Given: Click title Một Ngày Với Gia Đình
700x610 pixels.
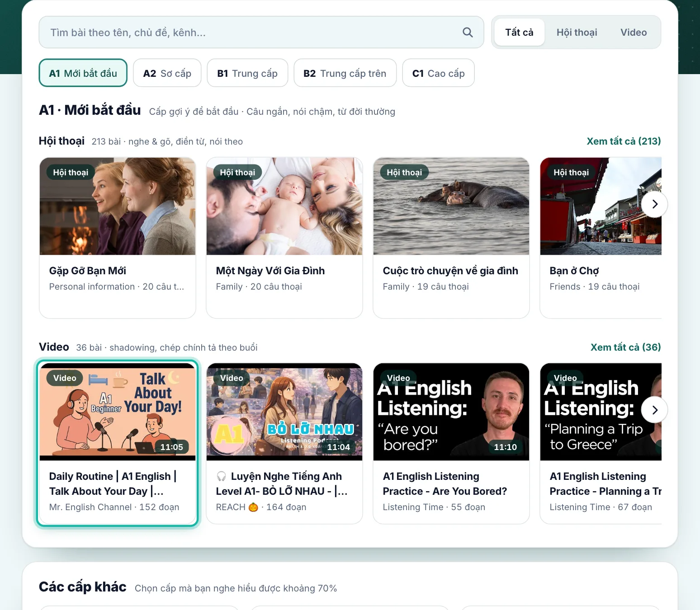Looking at the screenshot, I should pos(270,271).
